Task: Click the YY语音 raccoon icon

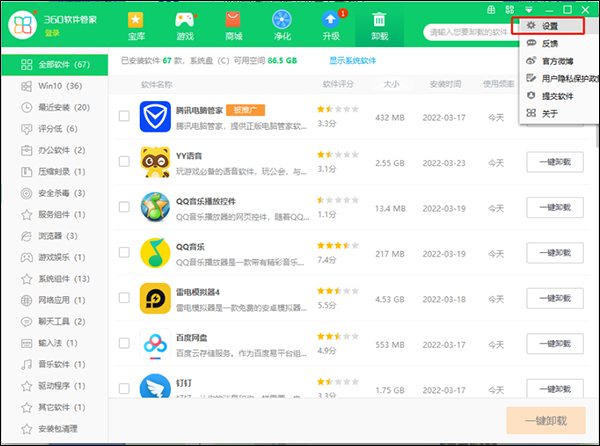Action: pyautogui.click(x=155, y=162)
